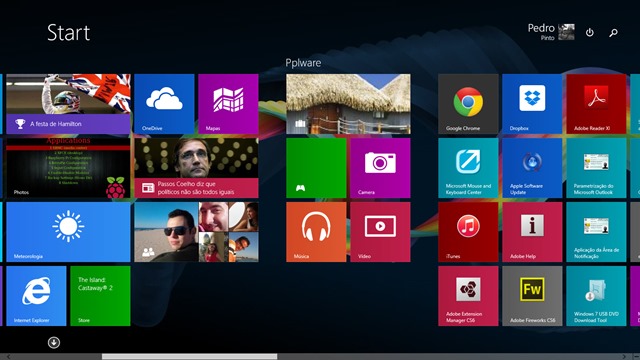Image resolution: width=640 pixels, height=360 pixels.
Task: Click the search magnifier icon
Action: point(613,33)
